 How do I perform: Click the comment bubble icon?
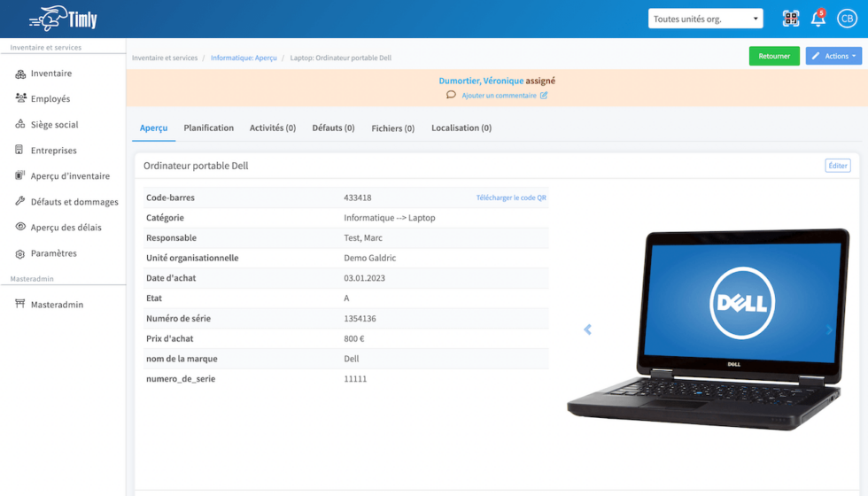tap(451, 95)
